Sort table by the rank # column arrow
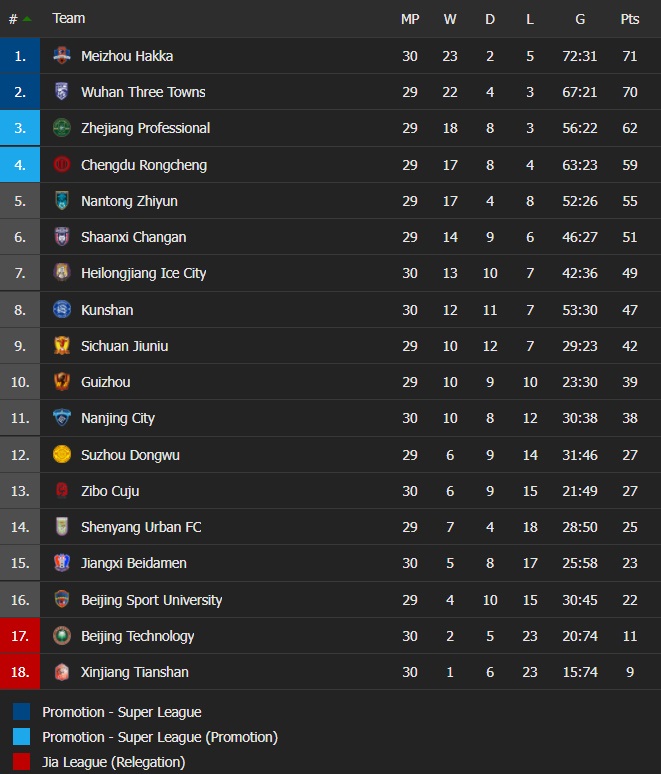Image resolution: width=661 pixels, height=774 pixels. [x=26, y=19]
